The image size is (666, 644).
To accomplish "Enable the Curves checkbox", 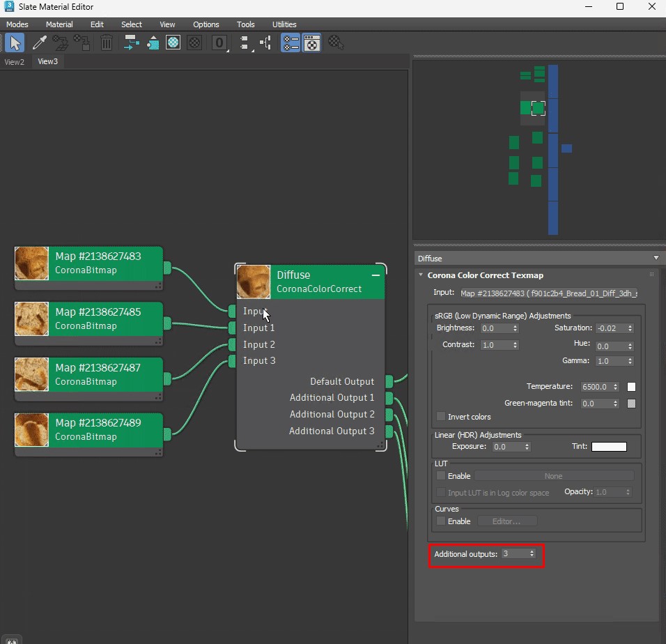I will click(441, 521).
